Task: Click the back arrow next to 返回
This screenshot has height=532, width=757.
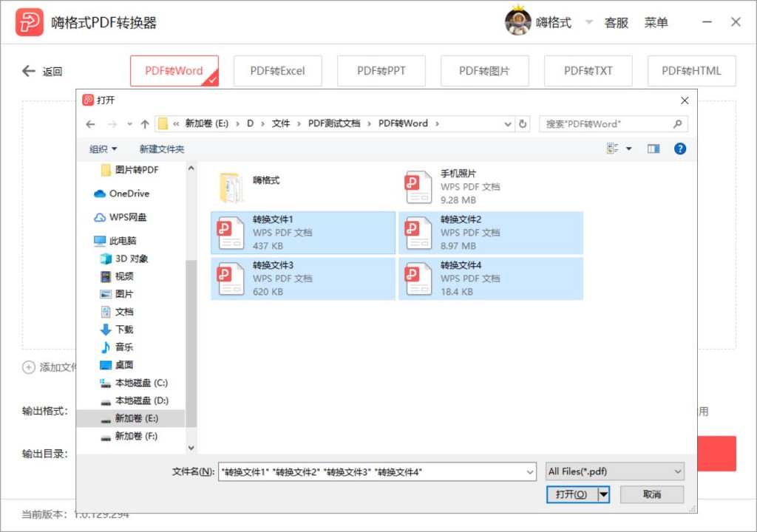Action: pyautogui.click(x=29, y=71)
